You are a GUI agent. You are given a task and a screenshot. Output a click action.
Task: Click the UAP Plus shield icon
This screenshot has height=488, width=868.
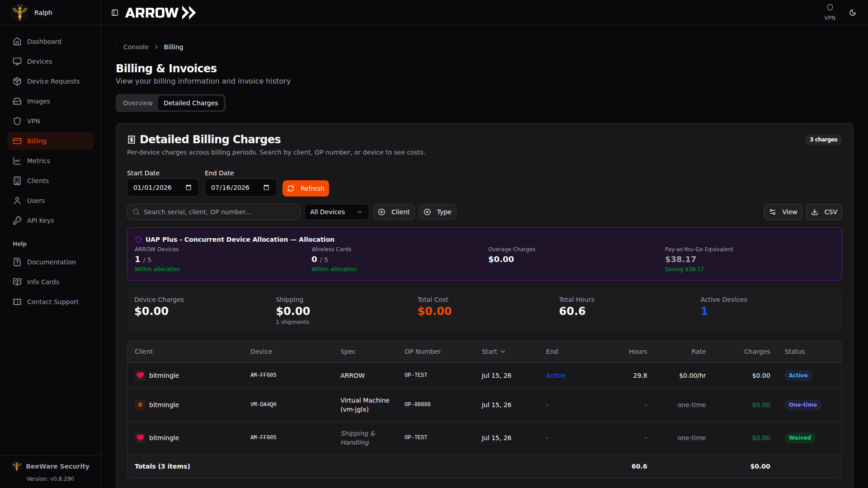(138, 239)
